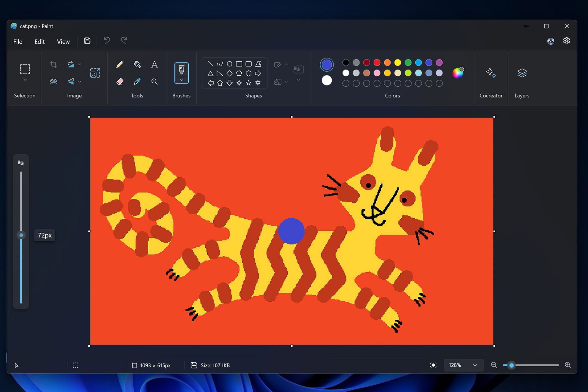
Task: Select the Fill tool
Action: click(x=138, y=64)
